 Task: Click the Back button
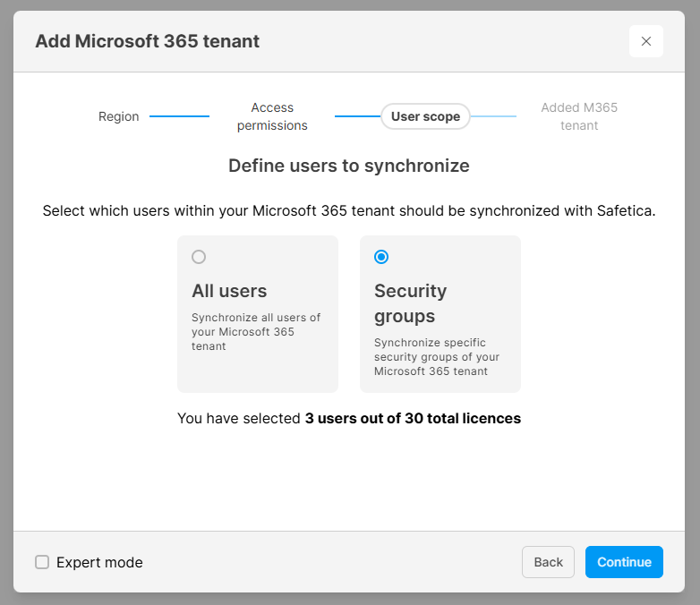pos(548,562)
